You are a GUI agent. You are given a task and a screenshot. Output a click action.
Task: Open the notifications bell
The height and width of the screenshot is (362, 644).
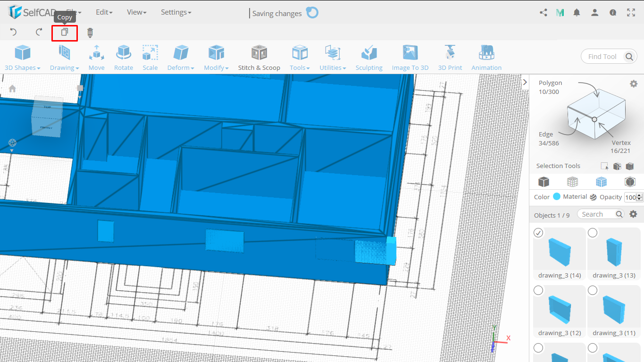pos(577,13)
